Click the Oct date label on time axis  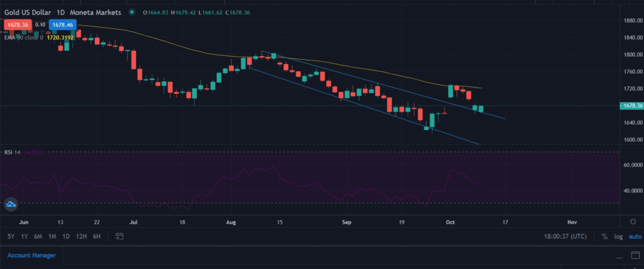[450, 222]
